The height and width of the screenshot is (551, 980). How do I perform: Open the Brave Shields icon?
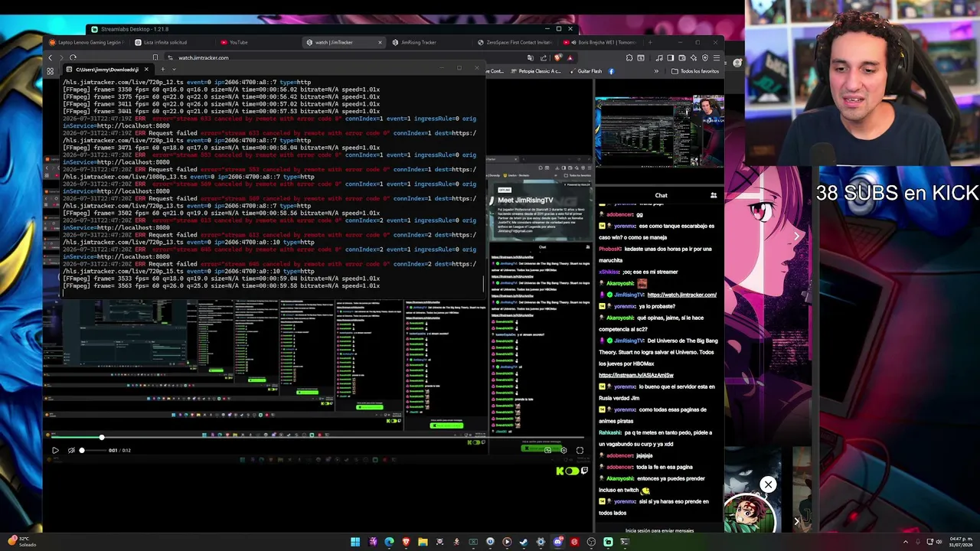tap(557, 57)
